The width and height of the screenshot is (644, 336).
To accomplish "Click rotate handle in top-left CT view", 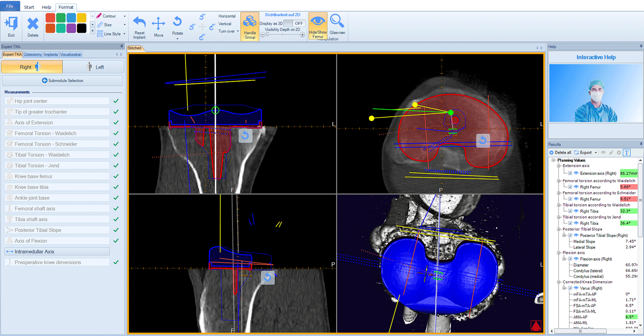I will coord(245,136).
